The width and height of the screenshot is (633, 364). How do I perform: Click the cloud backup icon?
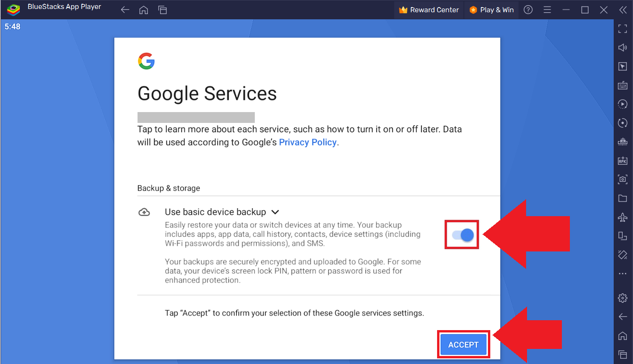[x=144, y=212]
